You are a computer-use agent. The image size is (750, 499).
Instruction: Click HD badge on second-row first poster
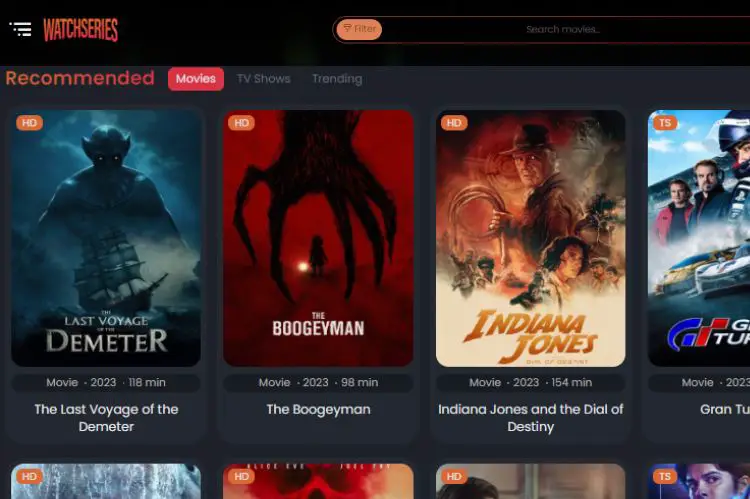(30, 477)
